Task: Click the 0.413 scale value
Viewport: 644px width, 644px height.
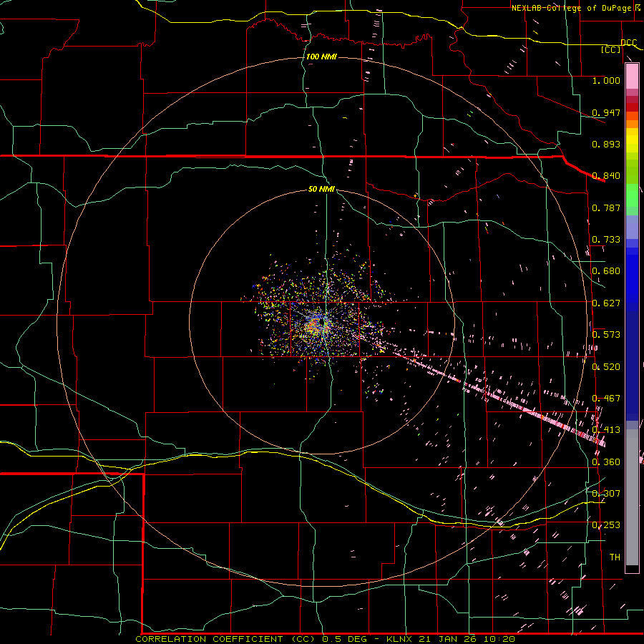Action: pyautogui.click(x=606, y=430)
